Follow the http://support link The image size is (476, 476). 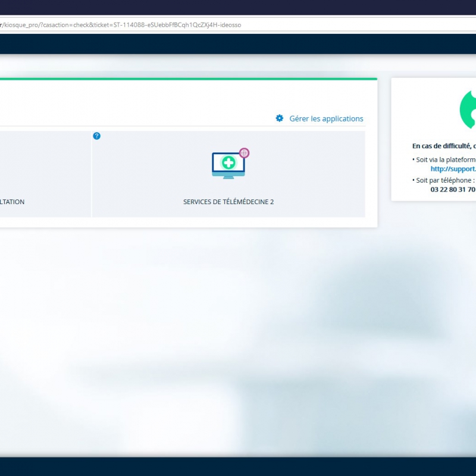click(x=453, y=169)
